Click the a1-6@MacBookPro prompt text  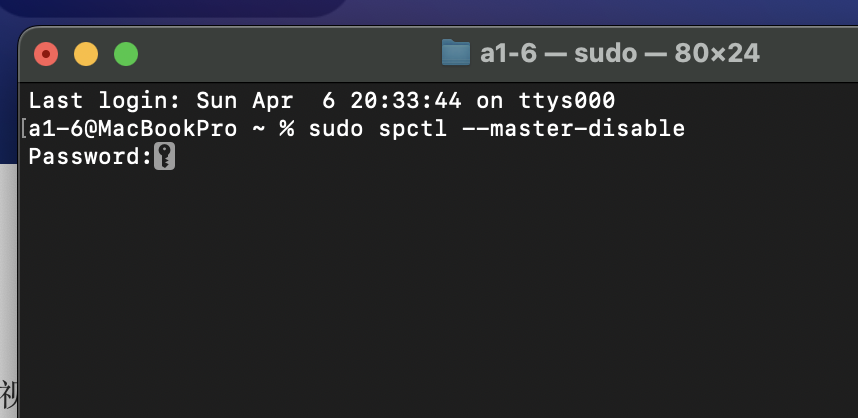(x=132, y=129)
